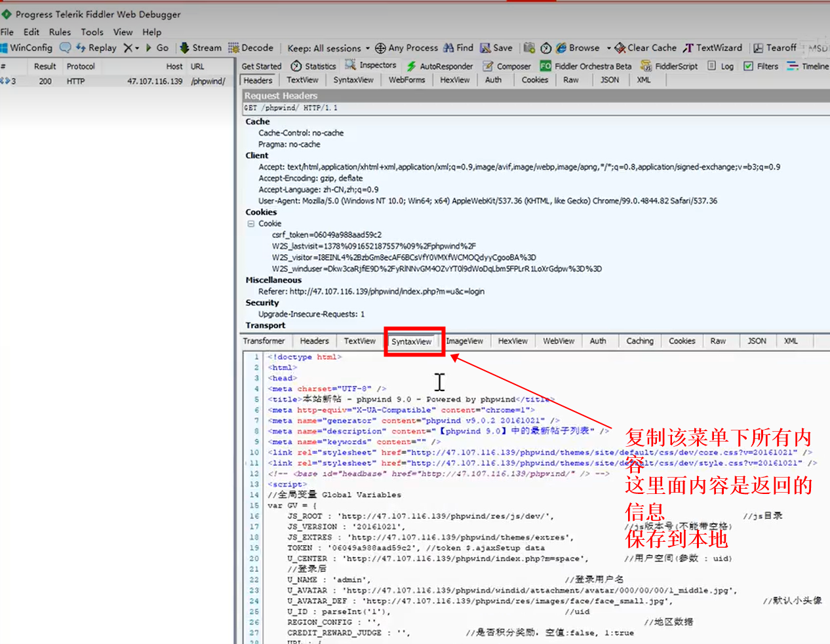Replay the selected session
The image size is (830, 644).
pyautogui.click(x=96, y=48)
